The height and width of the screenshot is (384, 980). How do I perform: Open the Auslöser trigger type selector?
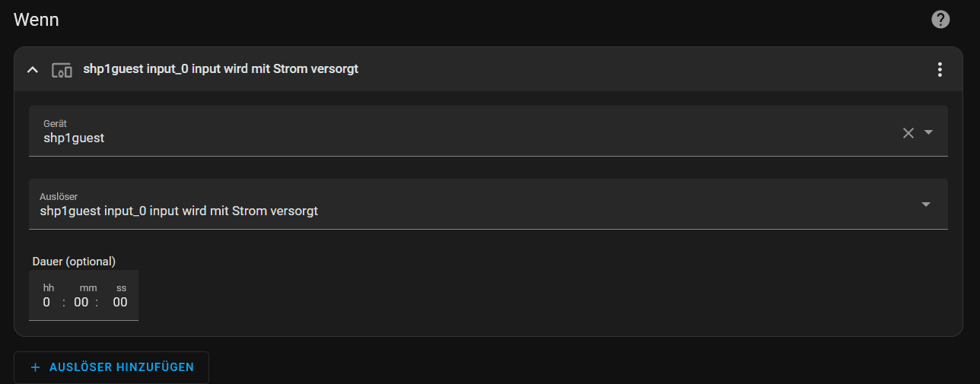(488, 204)
